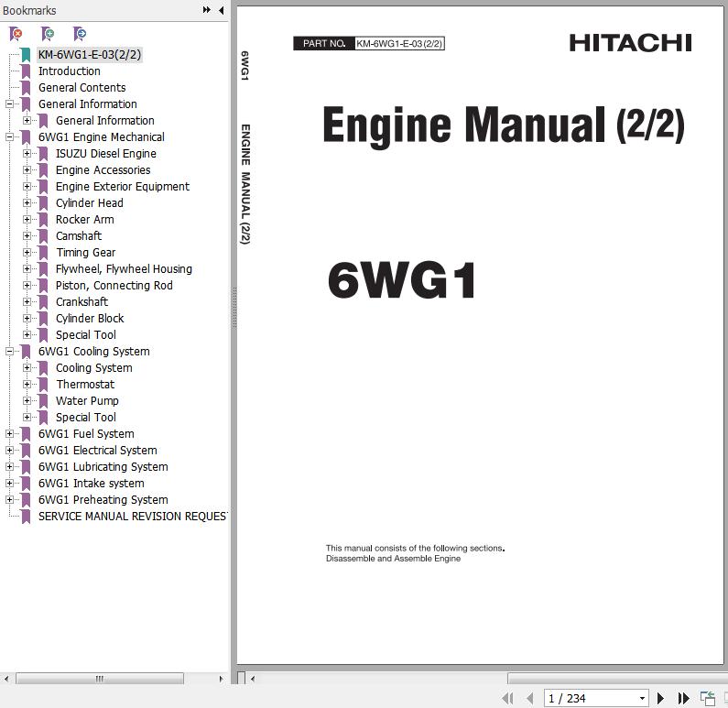Expand the Cylinder Head bookmark node
This screenshot has width=728, height=708.
click(x=27, y=203)
